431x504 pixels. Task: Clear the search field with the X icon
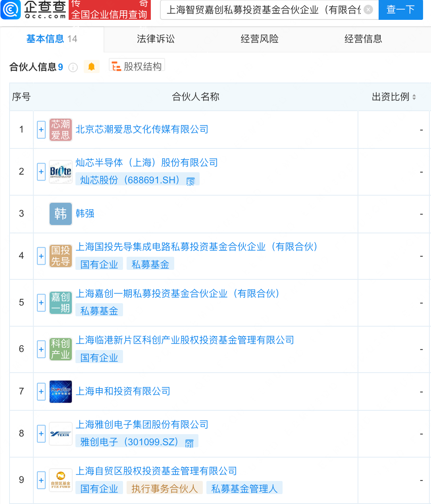click(368, 10)
